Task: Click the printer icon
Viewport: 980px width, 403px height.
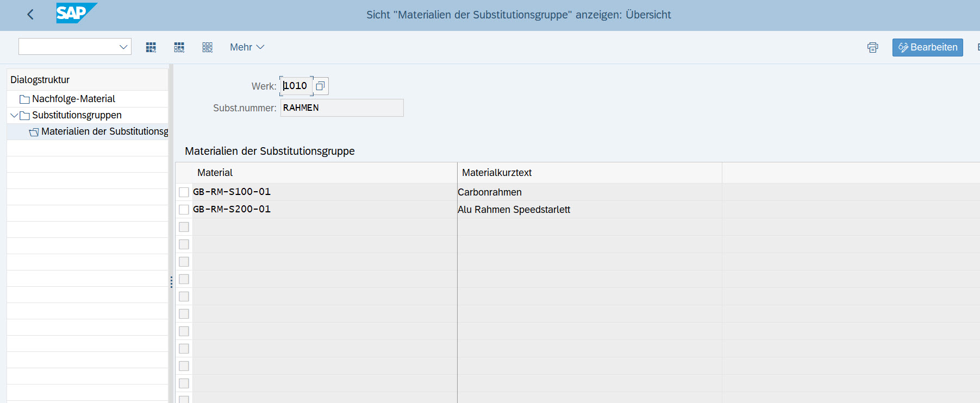Action: 872,47
